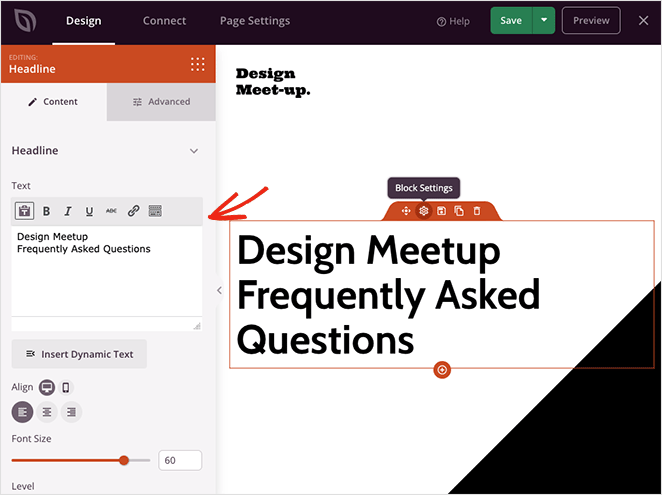Toggle italic formatting

(x=68, y=211)
